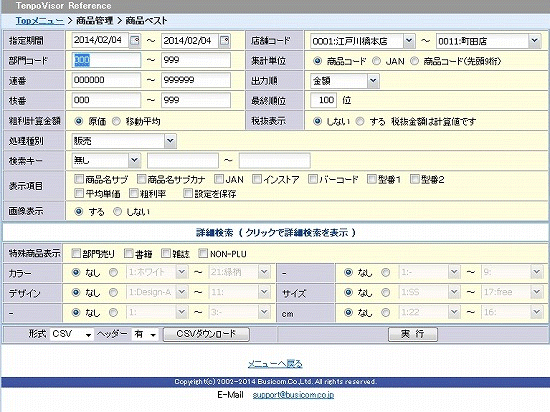Viewport: 550px width, 412px height.
Task: Open the 形式 CSV dropdown
Action: click(x=72, y=334)
